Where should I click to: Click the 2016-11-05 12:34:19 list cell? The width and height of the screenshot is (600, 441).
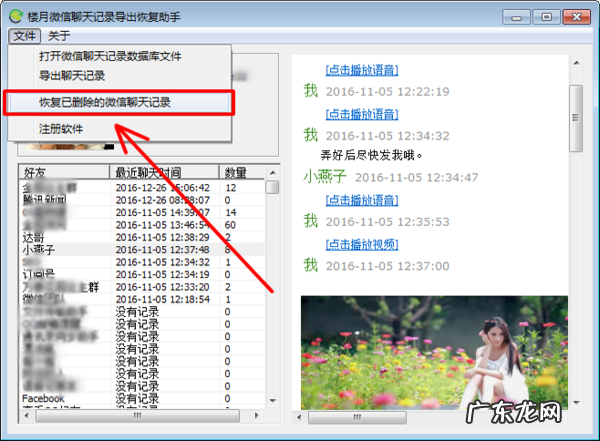(163, 274)
